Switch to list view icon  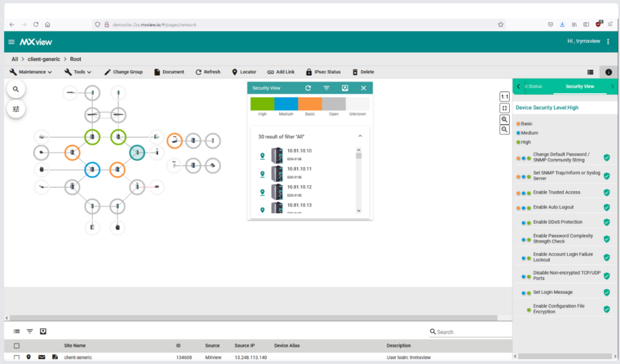pos(590,72)
